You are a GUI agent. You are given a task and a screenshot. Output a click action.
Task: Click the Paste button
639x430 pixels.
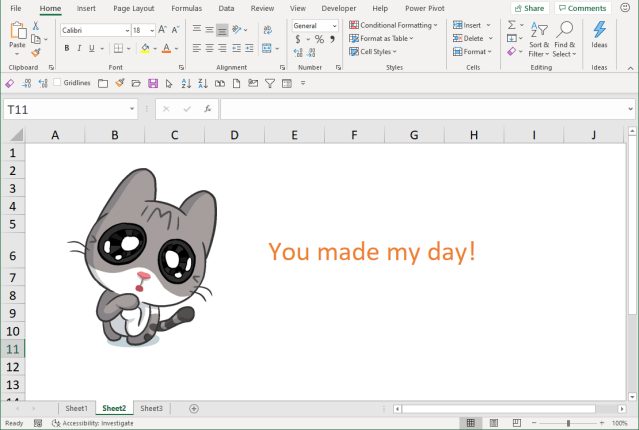point(17,39)
